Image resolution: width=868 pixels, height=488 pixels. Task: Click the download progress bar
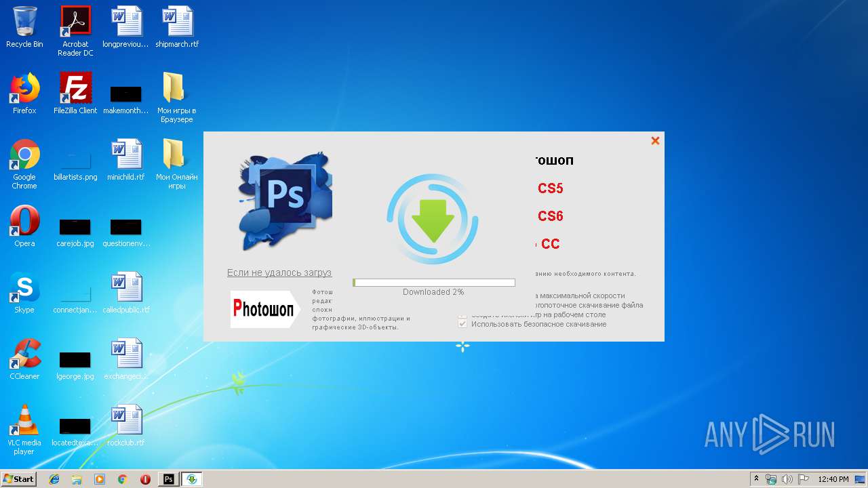tap(434, 283)
